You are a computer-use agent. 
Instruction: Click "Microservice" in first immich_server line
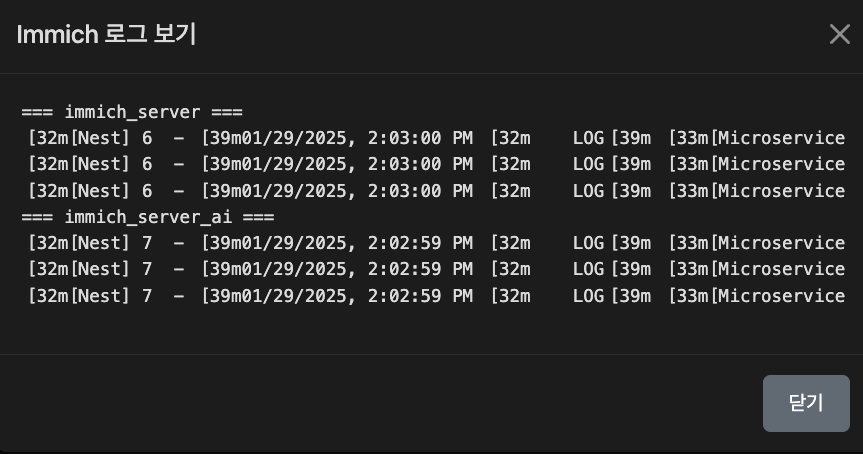tap(781, 138)
